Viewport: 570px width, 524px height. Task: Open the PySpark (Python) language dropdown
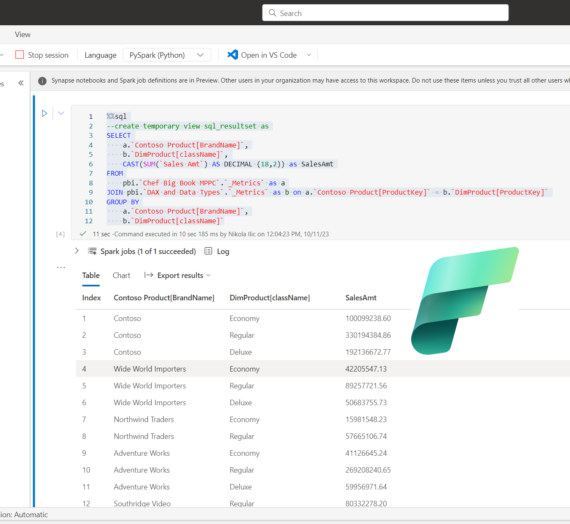pyautogui.click(x=166, y=55)
